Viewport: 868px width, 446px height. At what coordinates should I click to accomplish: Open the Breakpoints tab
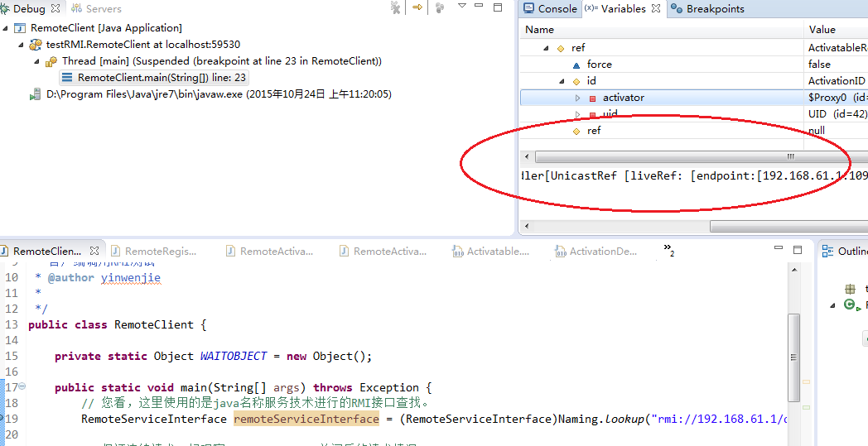pos(708,9)
